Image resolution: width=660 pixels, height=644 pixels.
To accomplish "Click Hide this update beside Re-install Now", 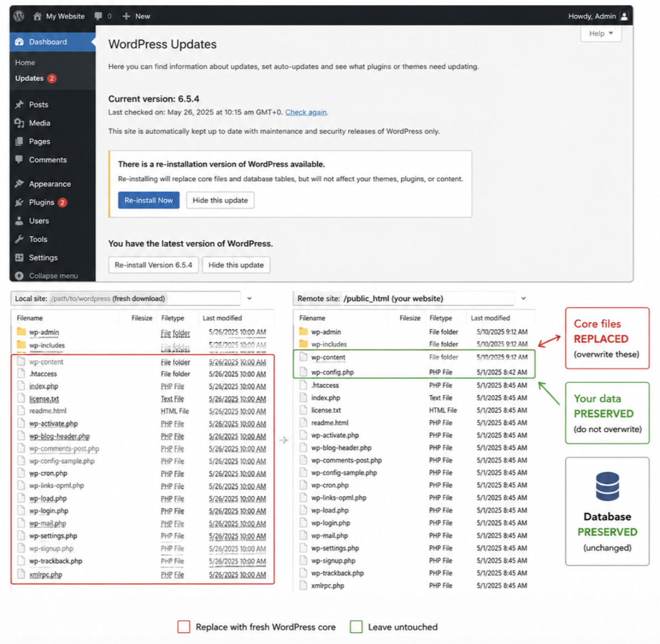I will point(220,200).
